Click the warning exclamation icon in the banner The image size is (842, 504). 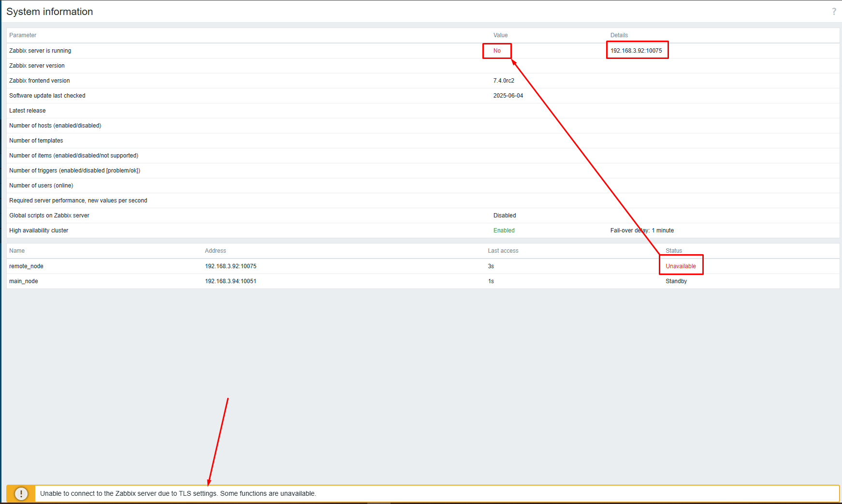[x=21, y=493]
